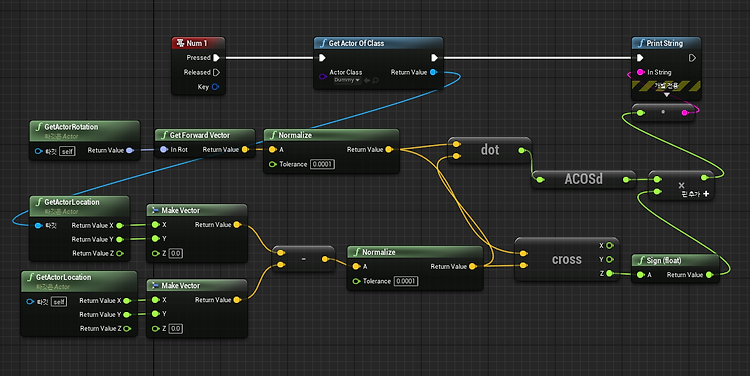
Task: Click the self target field on GetActorRotation
Action: coord(67,151)
